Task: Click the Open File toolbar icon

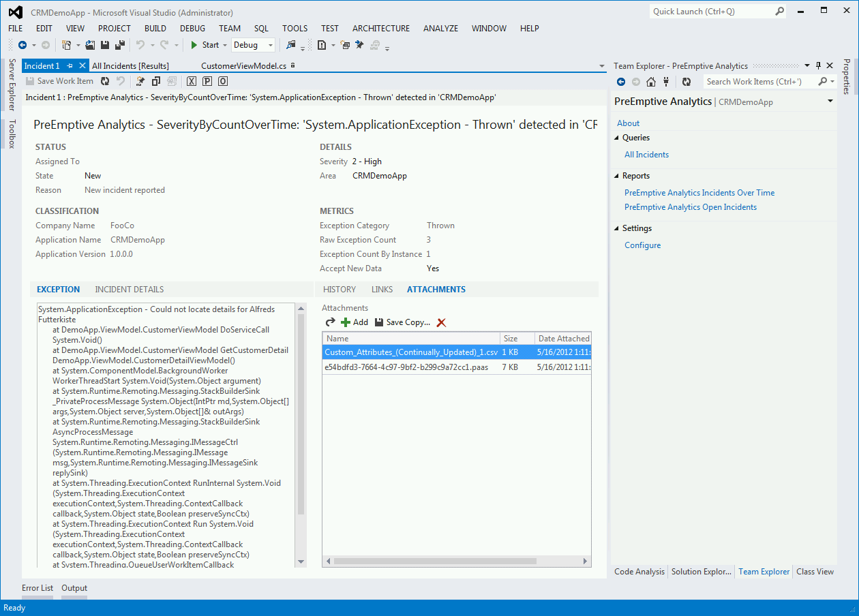Action: click(x=90, y=45)
